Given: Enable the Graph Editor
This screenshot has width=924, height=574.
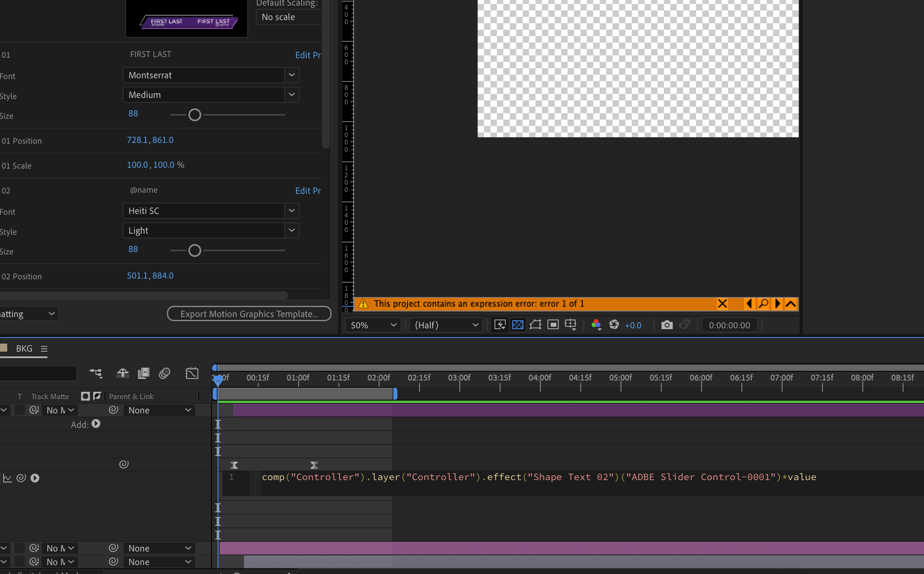Looking at the screenshot, I should (192, 373).
